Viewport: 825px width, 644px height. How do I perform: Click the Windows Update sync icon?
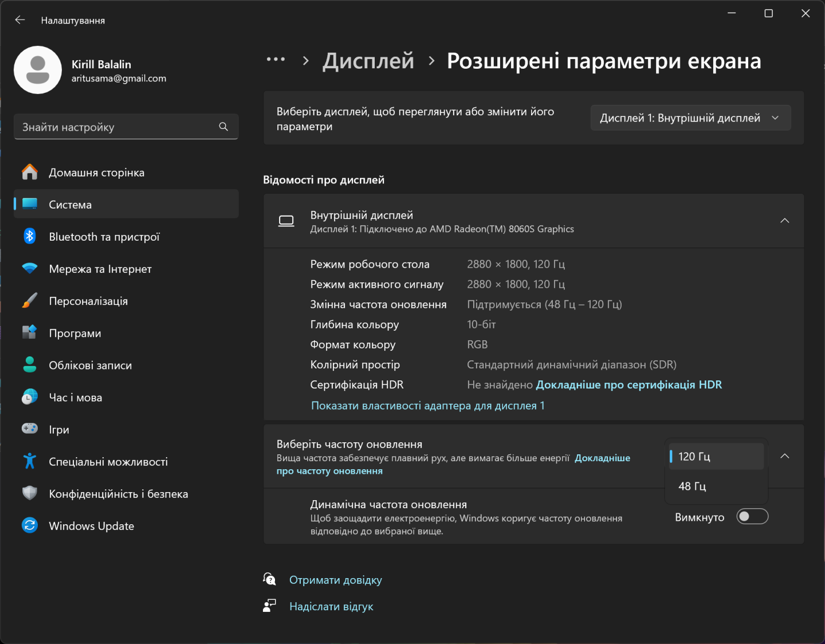pyautogui.click(x=30, y=525)
